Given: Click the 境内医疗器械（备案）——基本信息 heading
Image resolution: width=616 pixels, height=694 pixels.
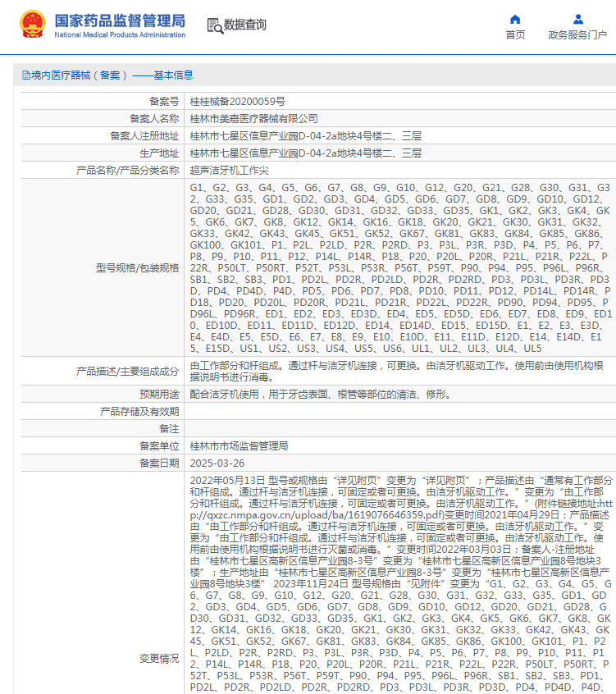Looking at the screenshot, I should pos(112,75).
